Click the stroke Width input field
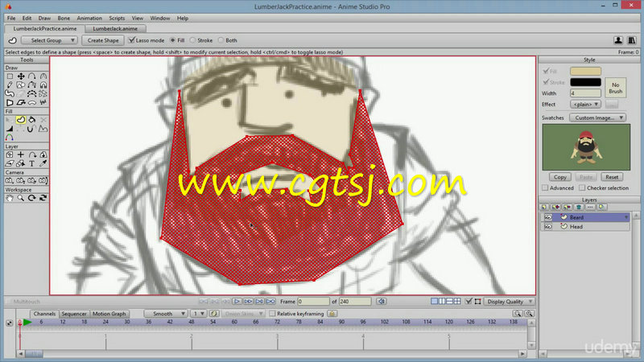 585,93
